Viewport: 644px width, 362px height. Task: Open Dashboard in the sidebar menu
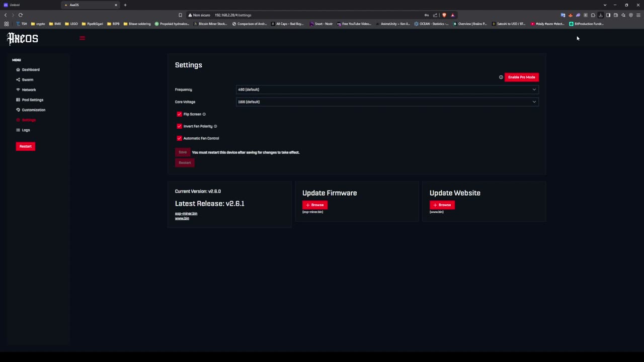[30, 69]
